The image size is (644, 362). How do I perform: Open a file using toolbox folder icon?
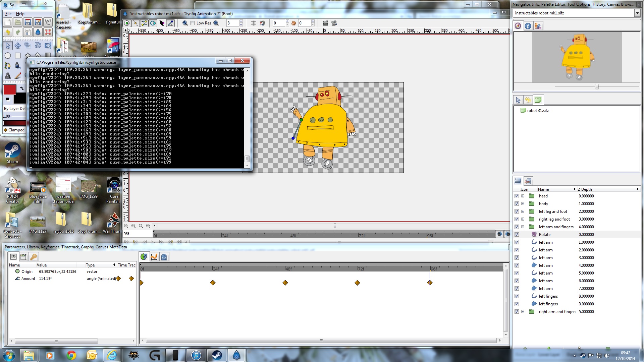coord(18,22)
